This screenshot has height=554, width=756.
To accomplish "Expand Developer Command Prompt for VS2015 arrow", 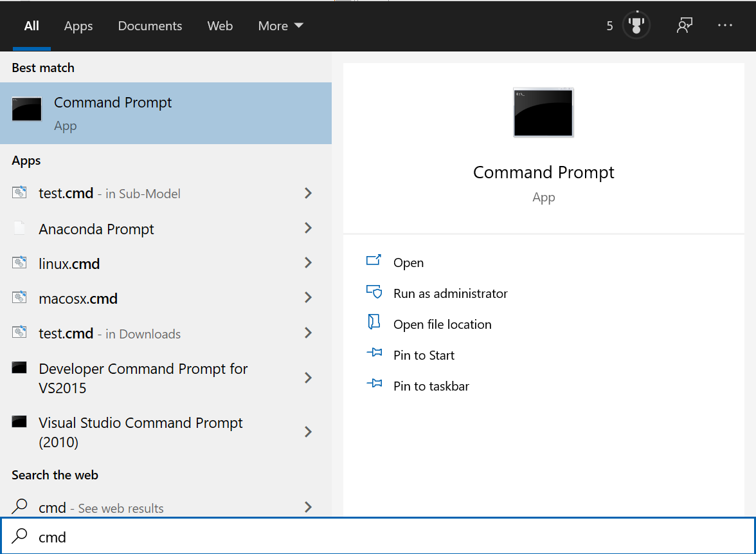I will 308,378.
